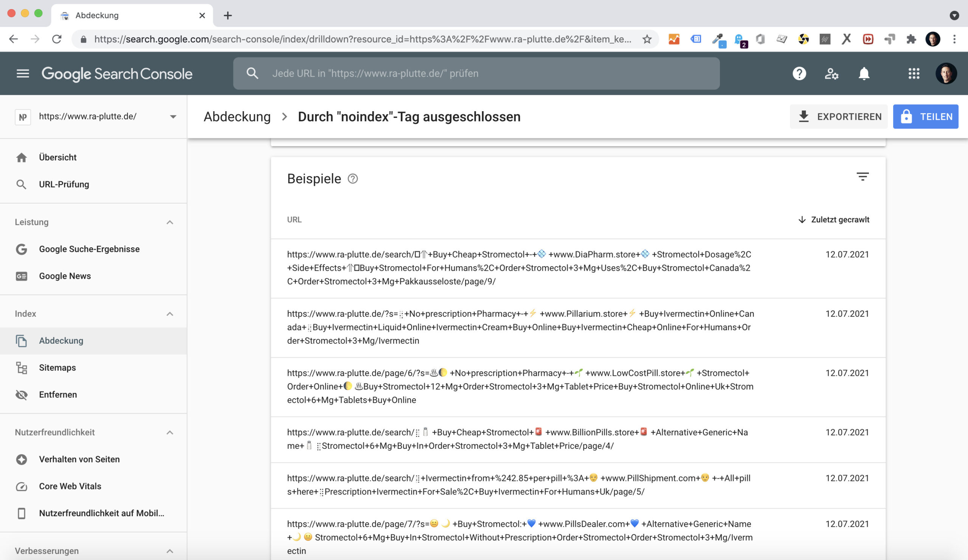Image resolution: width=968 pixels, height=560 pixels.
Task: Open the browser extensions puzzle icon
Action: coord(911,39)
